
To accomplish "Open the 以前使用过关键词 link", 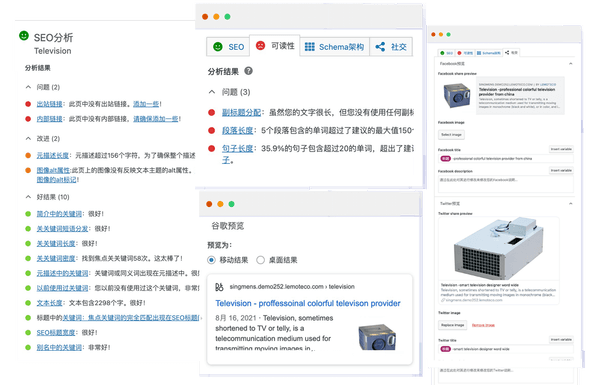I will click(x=62, y=288).
